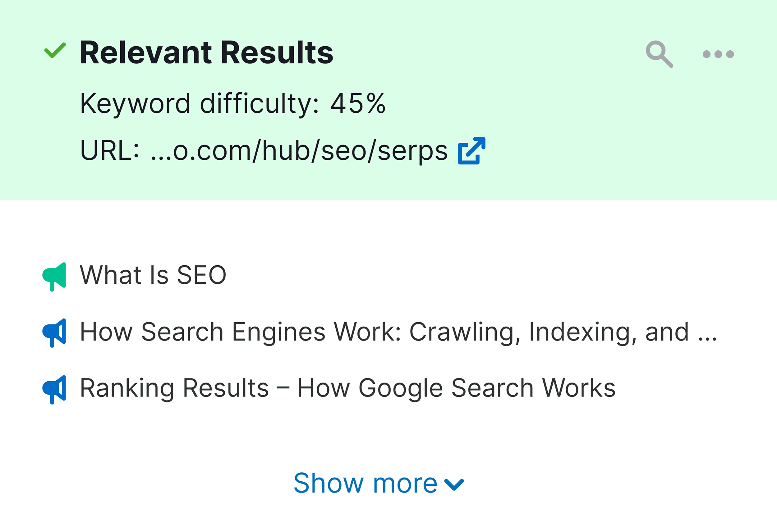Open the URL via the external link icon
The width and height of the screenshot is (777, 532).
pyautogui.click(x=471, y=151)
